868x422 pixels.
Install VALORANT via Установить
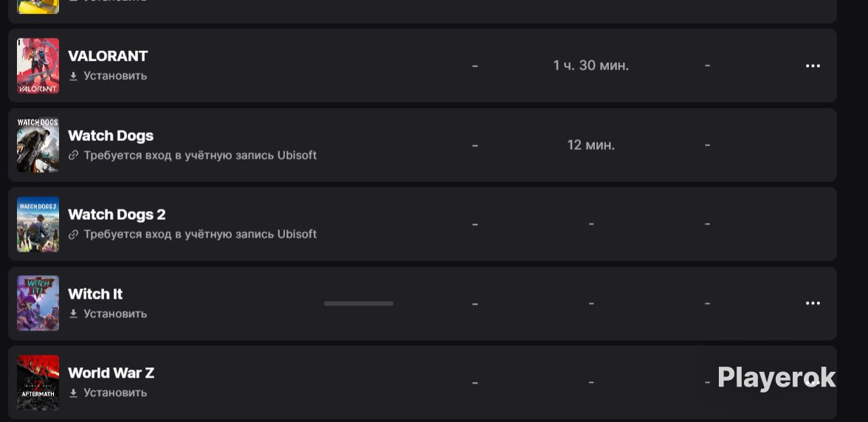115,76
